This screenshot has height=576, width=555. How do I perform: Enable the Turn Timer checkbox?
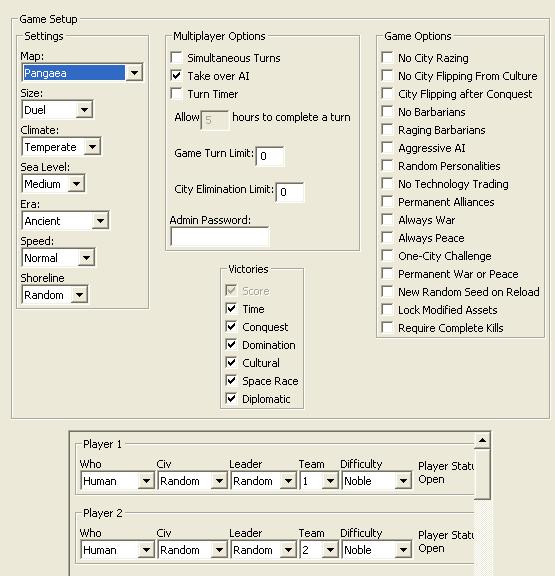[177, 94]
